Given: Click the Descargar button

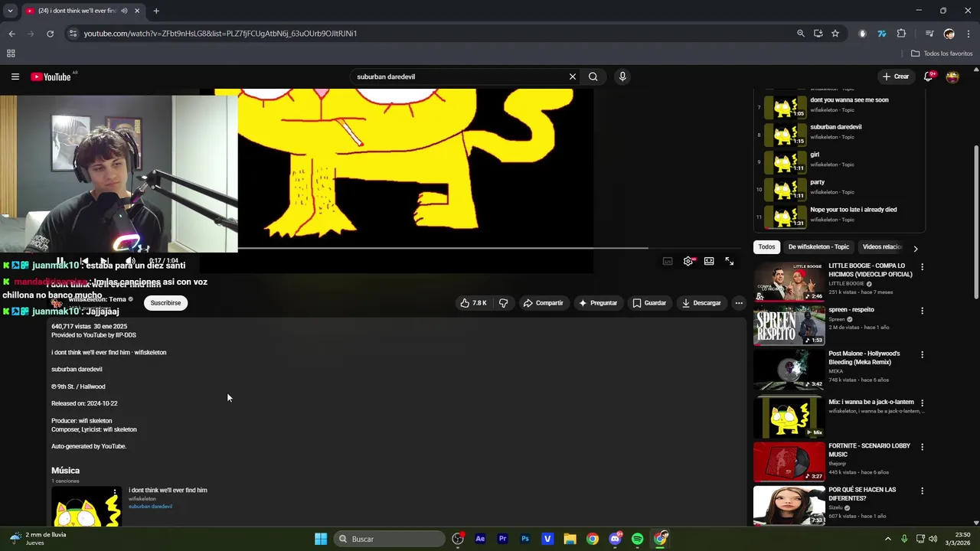Looking at the screenshot, I should [x=701, y=303].
